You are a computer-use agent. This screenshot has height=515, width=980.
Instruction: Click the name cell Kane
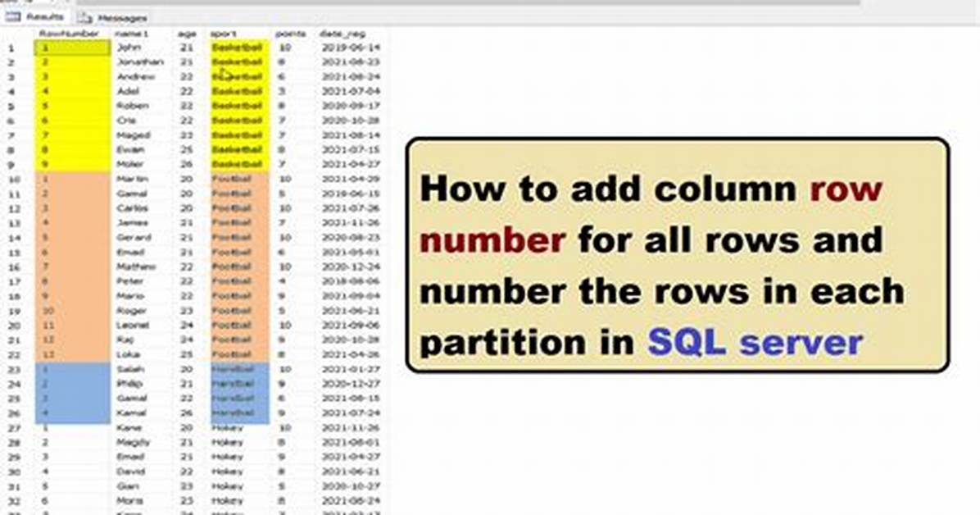tap(129, 428)
